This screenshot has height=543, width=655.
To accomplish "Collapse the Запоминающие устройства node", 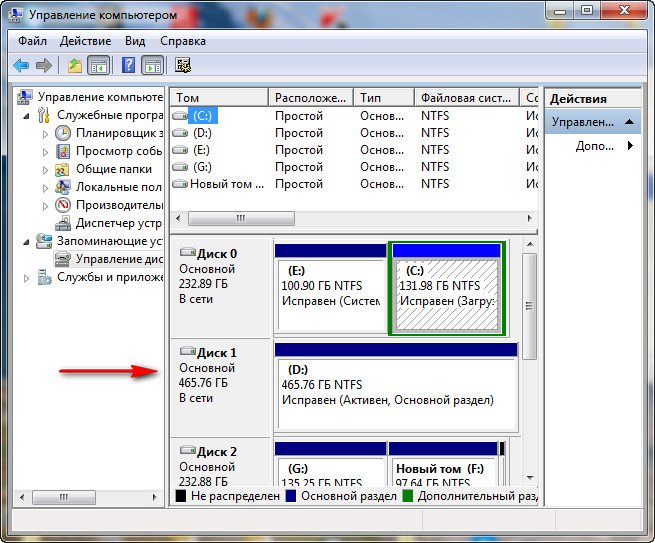I will click(x=27, y=242).
